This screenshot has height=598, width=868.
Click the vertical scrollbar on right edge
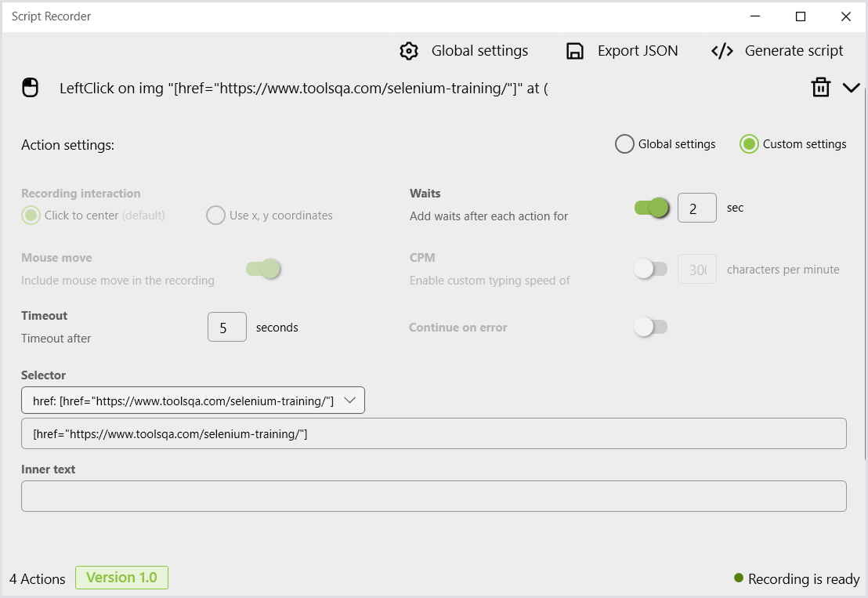865,273
